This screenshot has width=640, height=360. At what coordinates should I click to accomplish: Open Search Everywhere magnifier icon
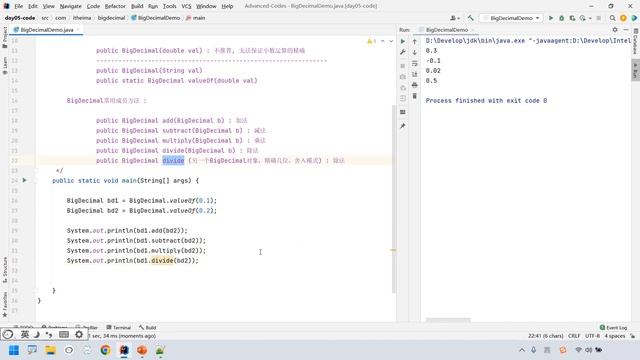(612, 18)
